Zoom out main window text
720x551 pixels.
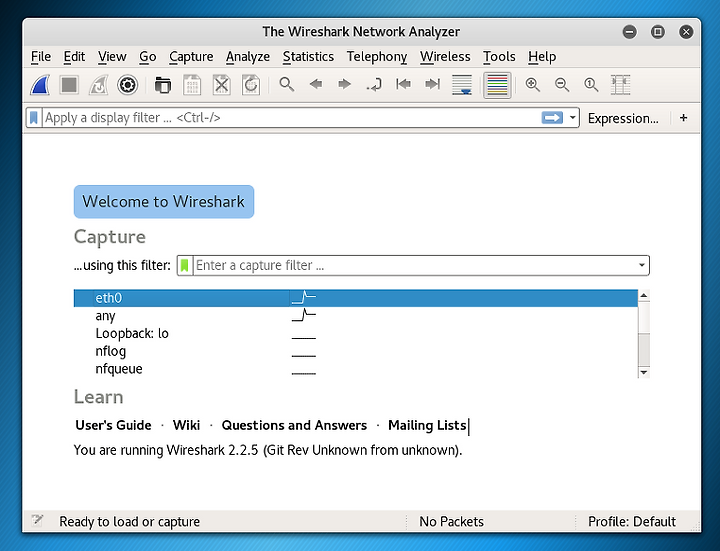click(562, 84)
